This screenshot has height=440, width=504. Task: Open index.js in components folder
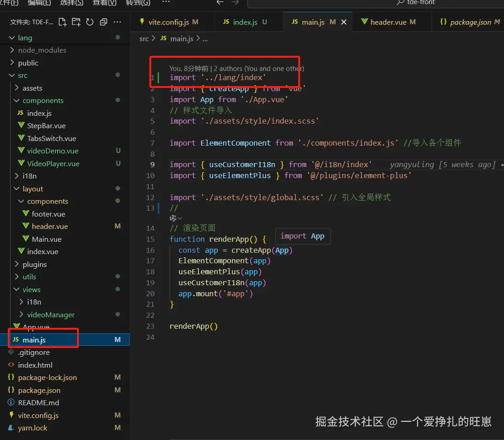[x=65, y=114]
